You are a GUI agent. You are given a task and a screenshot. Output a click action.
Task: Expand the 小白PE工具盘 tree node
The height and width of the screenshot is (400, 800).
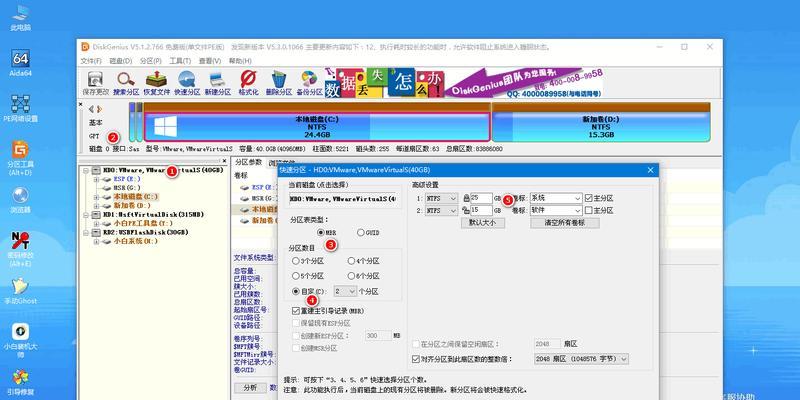pos(96,223)
